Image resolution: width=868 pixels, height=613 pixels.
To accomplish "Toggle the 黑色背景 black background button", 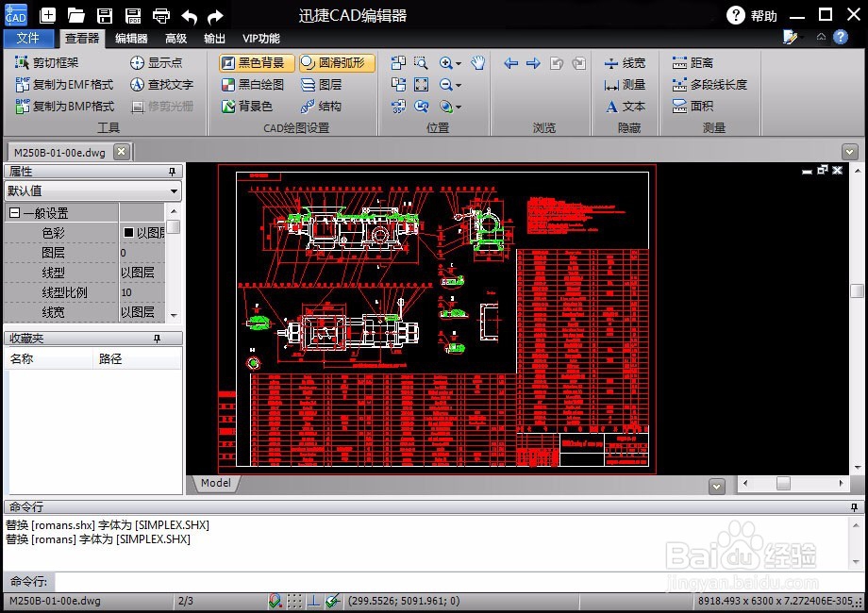I will (x=257, y=62).
